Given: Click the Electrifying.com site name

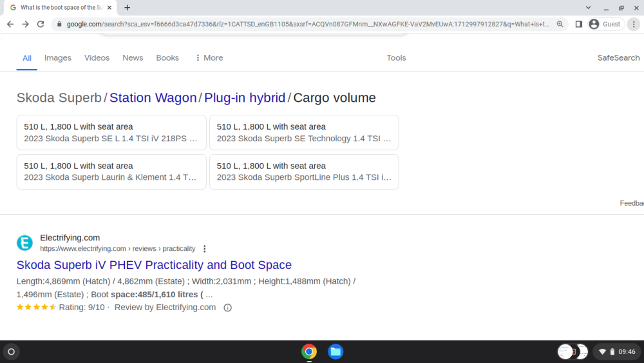Looking at the screenshot, I should tap(70, 238).
